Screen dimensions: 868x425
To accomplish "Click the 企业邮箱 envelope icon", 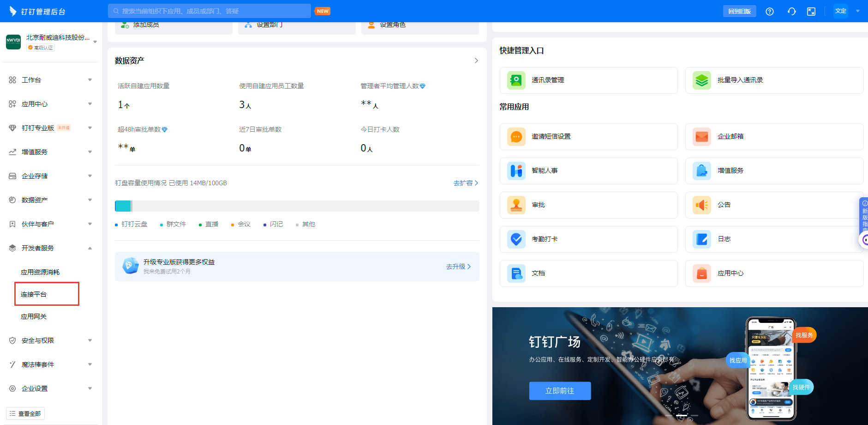I will 702,137.
